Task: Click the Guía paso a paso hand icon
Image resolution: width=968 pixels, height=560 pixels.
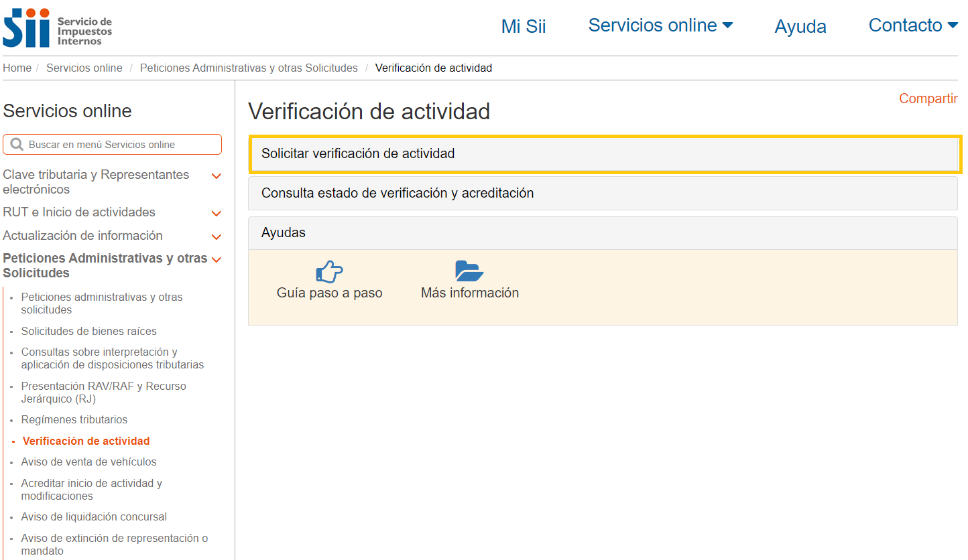Action: click(x=329, y=271)
